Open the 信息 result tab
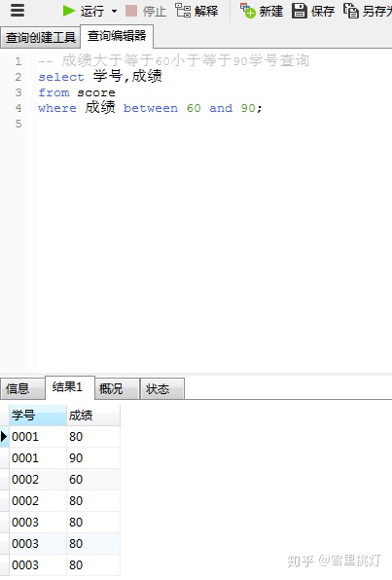This screenshot has height=580, width=392. (x=22, y=388)
